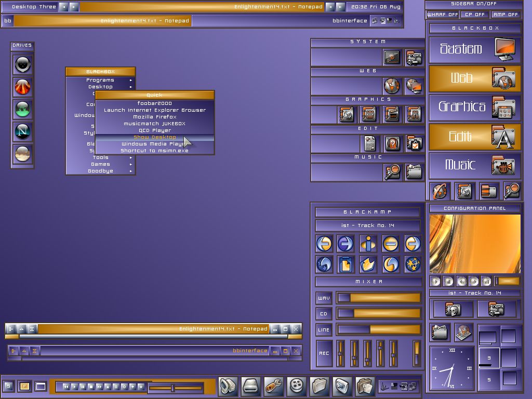Expand the Goodbye submenu arrow
Viewport: 532px width, 399px height.
click(x=130, y=171)
